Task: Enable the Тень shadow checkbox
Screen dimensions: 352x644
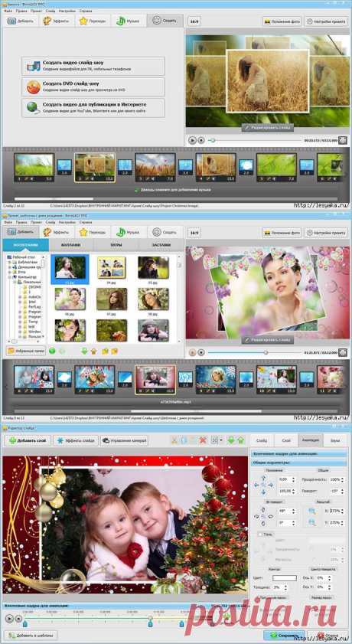Action: [x=259, y=534]
